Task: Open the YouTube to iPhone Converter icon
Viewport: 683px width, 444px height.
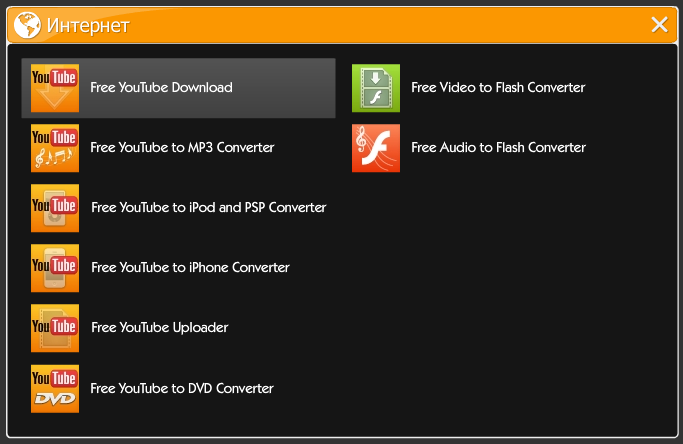Action: [x=55, y=268]
